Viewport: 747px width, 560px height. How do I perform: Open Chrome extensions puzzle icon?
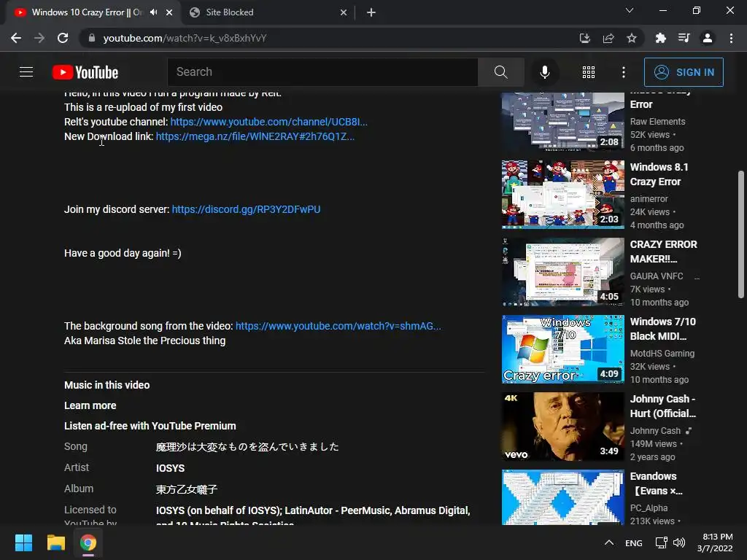[x=660, y=38]
